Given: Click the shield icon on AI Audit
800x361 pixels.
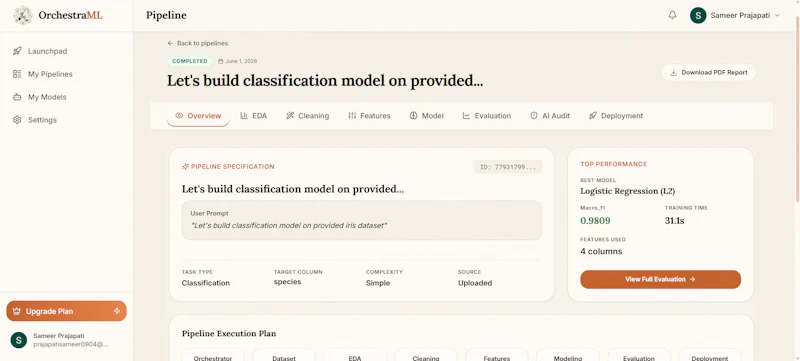Looking at the screenshot, I should (534, 116).
